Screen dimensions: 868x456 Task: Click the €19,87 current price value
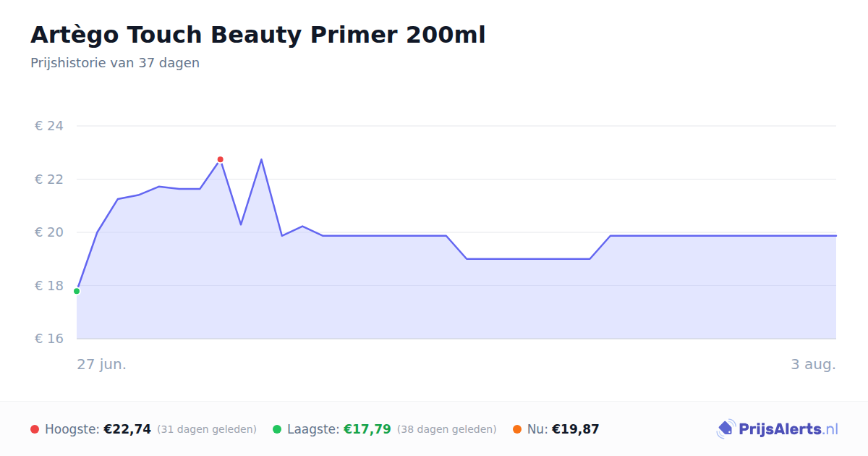coord(576,429)
